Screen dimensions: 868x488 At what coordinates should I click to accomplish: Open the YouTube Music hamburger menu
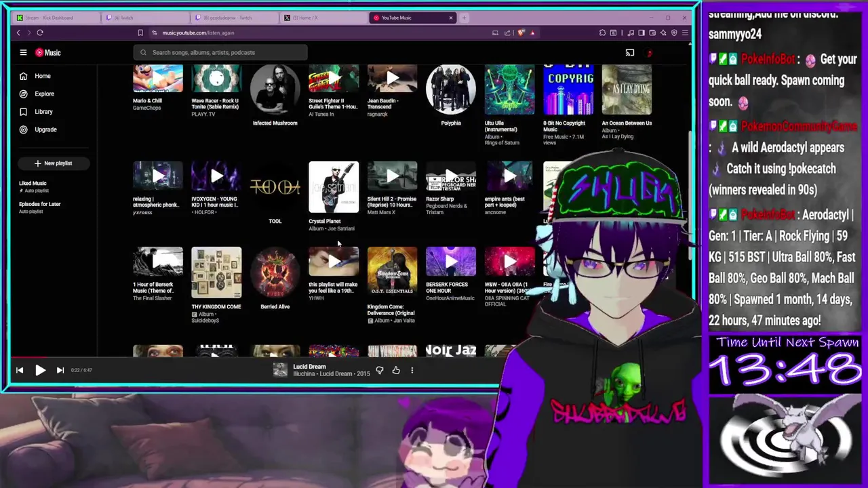[x=23, y=52]
